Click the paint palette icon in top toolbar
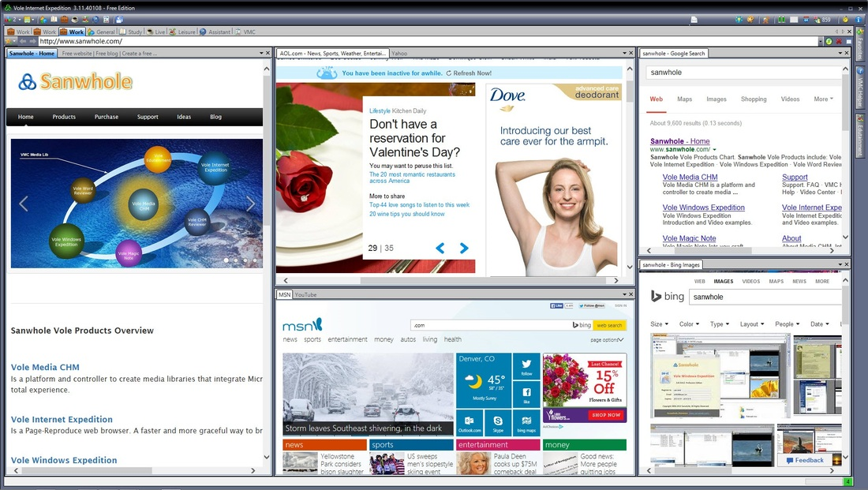Viewport: 868px width, 490px height. [750, 20]
